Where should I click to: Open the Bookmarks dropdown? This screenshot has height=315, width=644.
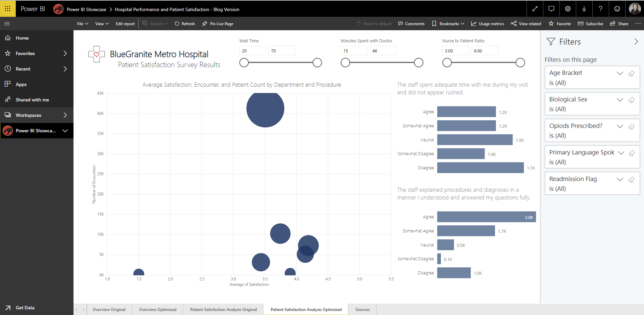[x=448, y=24]
